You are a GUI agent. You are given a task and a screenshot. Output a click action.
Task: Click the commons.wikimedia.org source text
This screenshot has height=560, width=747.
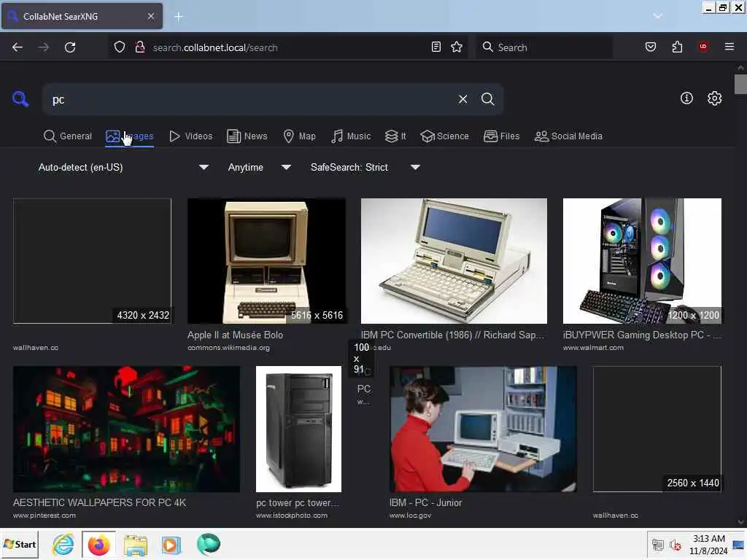coord(228,348)
